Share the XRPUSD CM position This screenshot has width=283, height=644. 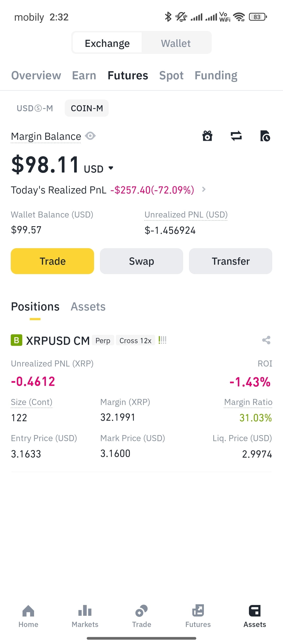pyautogui.click(x=266, y=340)
